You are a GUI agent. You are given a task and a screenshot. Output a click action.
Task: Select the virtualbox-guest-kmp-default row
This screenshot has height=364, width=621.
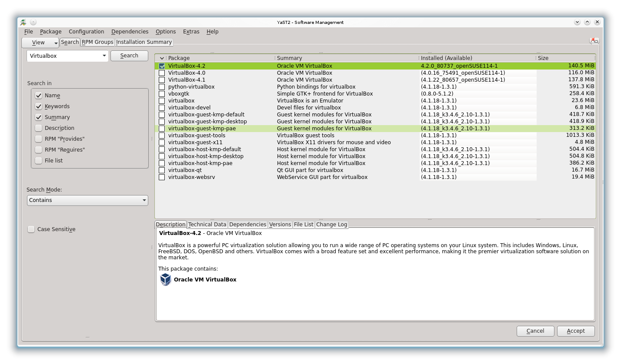(375, 115)
